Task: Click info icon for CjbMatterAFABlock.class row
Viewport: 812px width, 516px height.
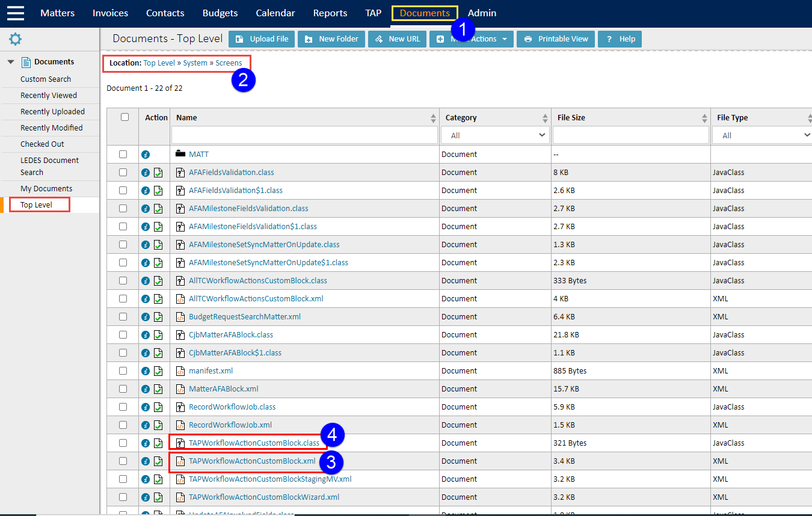Action: click(146, 335)
